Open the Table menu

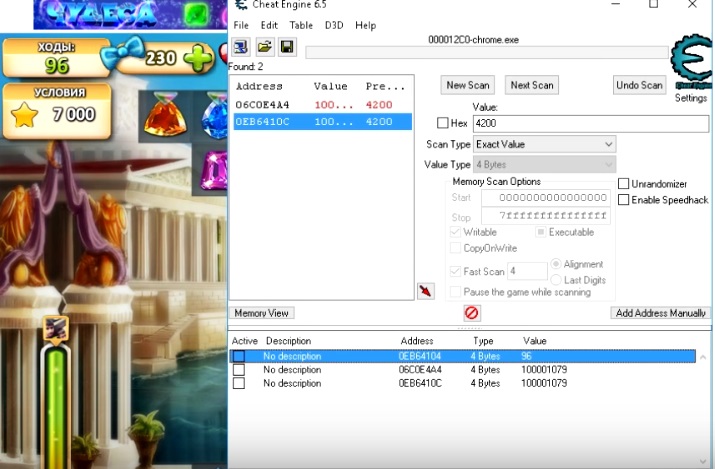[x=300, y=25]
